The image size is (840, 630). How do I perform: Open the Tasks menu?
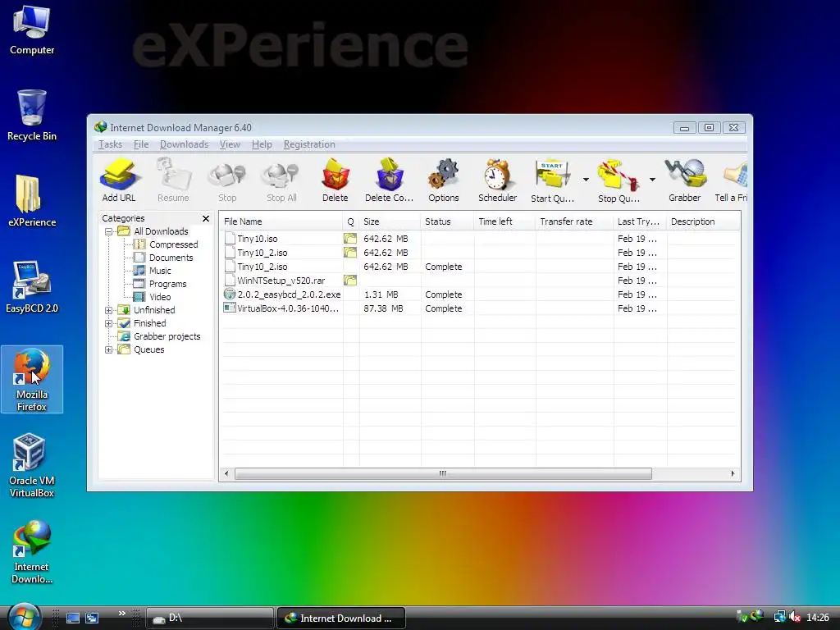[x=111, y=144]
